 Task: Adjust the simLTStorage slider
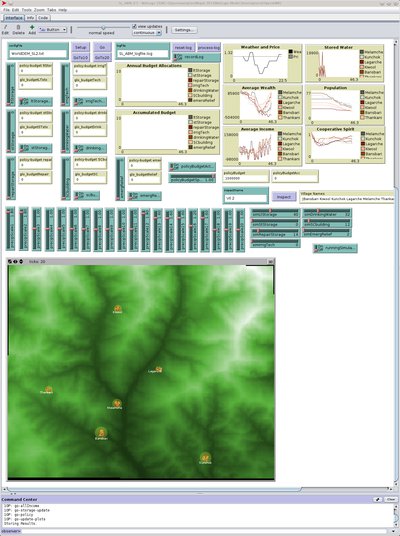point(275,213)
